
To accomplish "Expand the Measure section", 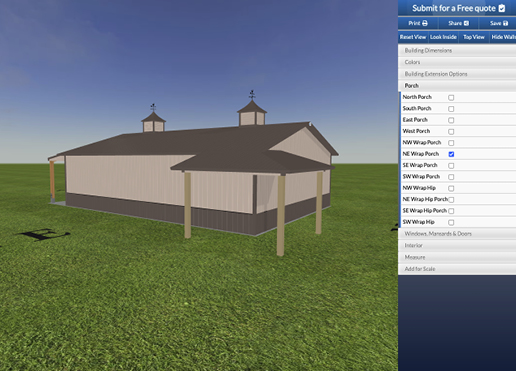I will click(457, 257).
